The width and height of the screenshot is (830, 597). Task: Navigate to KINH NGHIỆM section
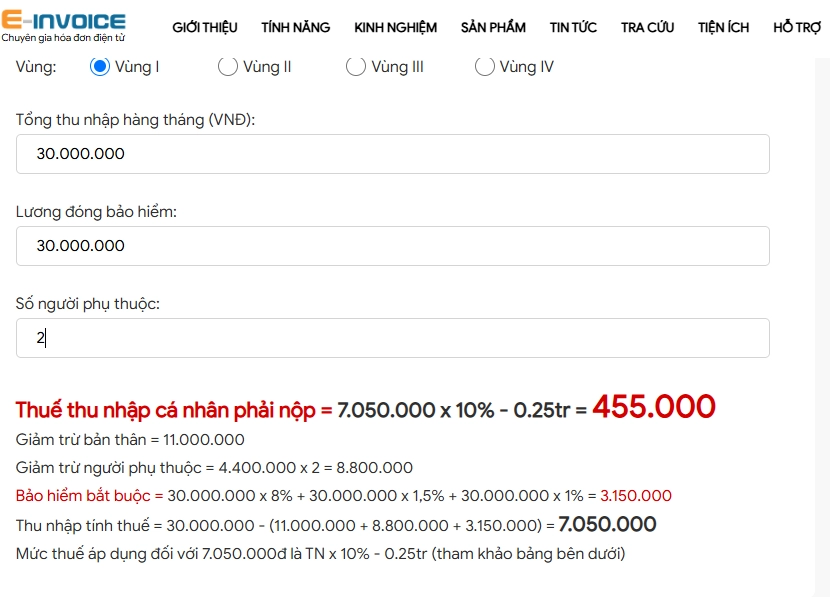click(394, 28)
